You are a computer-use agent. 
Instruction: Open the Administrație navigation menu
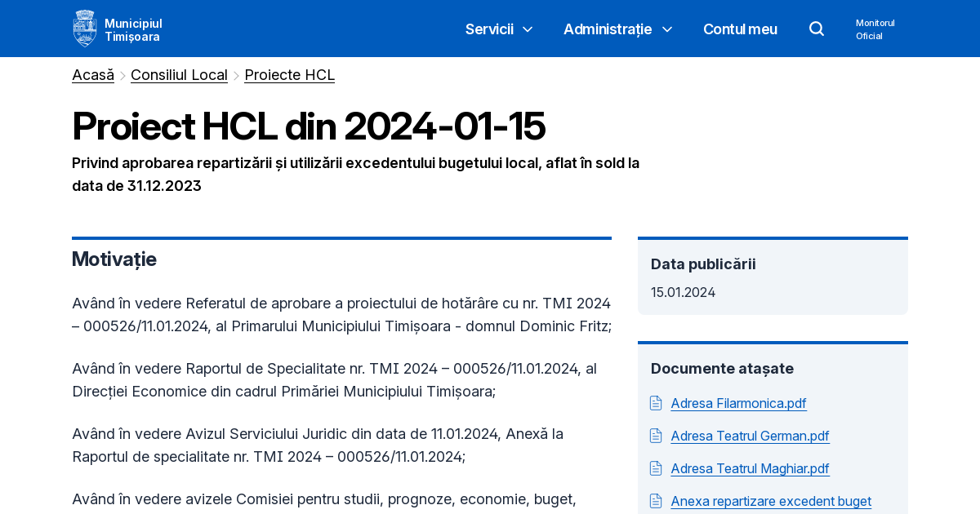[x=608, y=29]
